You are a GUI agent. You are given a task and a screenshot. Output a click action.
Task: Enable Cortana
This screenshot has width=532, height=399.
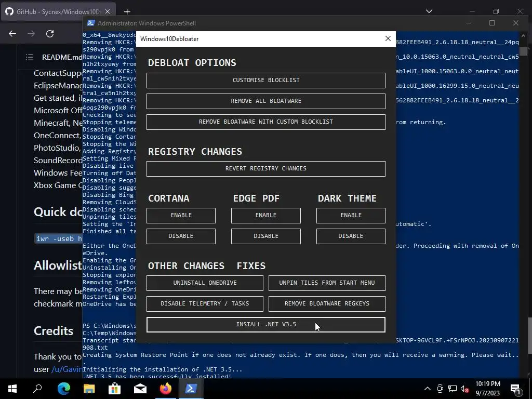tap(181, 216)
